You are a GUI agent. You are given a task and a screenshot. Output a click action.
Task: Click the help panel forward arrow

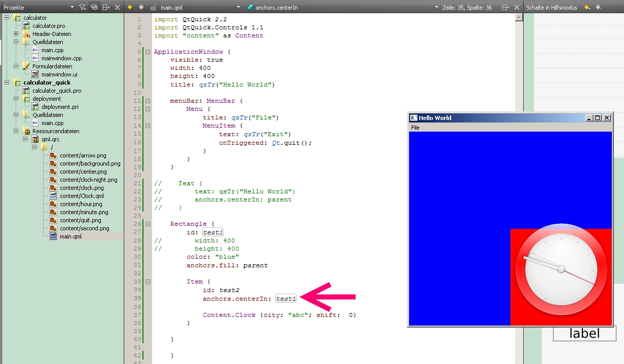pyautogui.click(x=599, y=7)
